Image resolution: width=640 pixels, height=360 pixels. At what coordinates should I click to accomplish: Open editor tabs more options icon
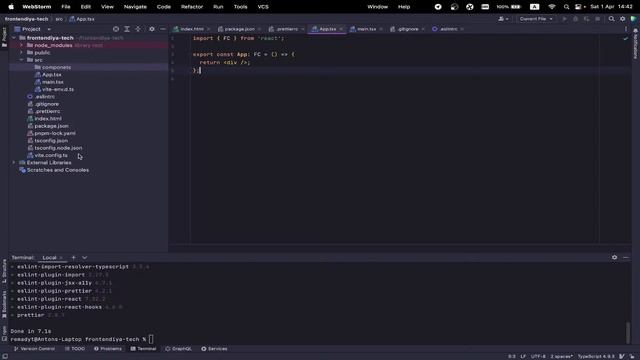626,29
